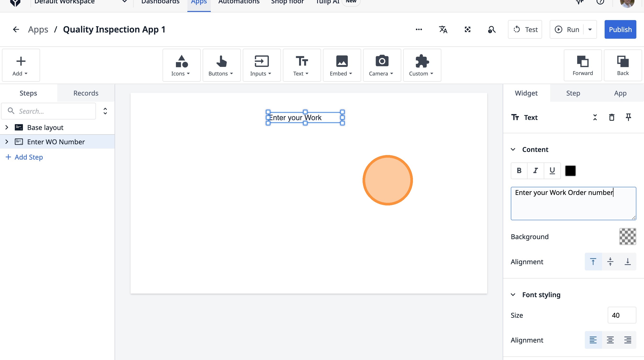Open the Camera widget menu
The height and width of the screenshot is (360, 644).
[x=381, y=65]
